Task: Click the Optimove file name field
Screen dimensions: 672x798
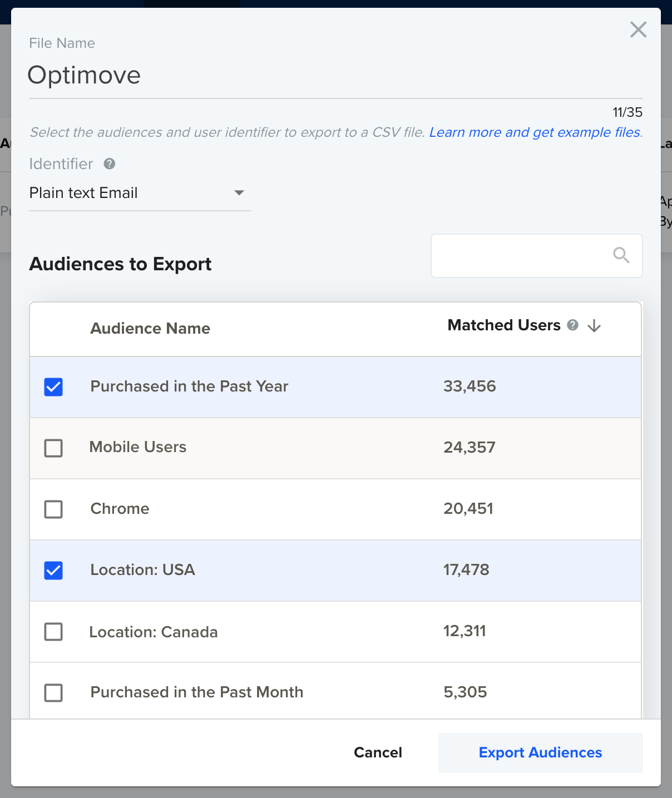Action: 335,76
